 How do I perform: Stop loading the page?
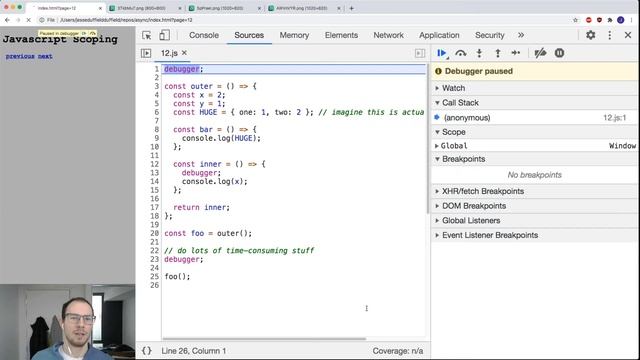point(28,20)
